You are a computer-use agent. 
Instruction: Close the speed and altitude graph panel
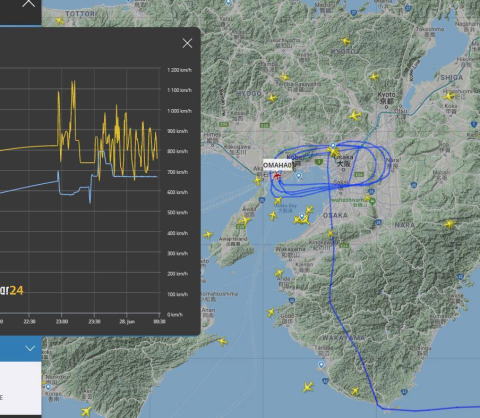pos(187,43)
